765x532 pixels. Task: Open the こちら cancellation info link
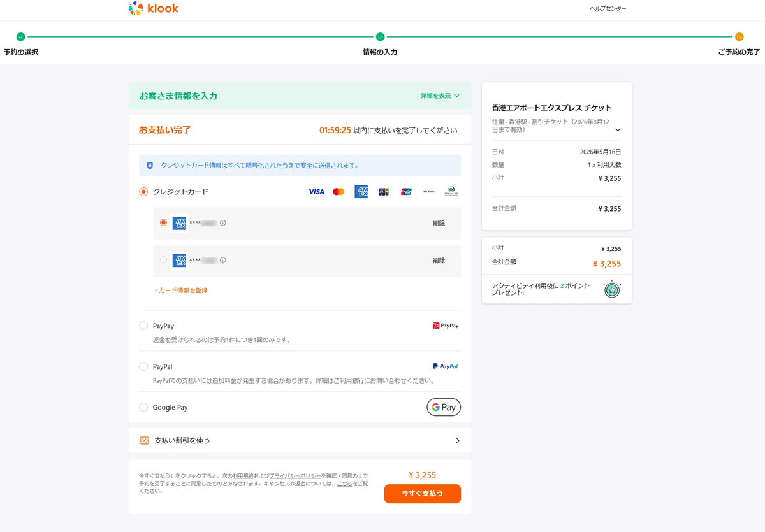pos(344,484)
